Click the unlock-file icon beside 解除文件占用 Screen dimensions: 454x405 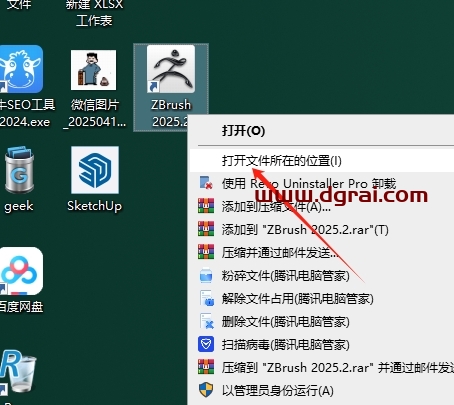207,298
